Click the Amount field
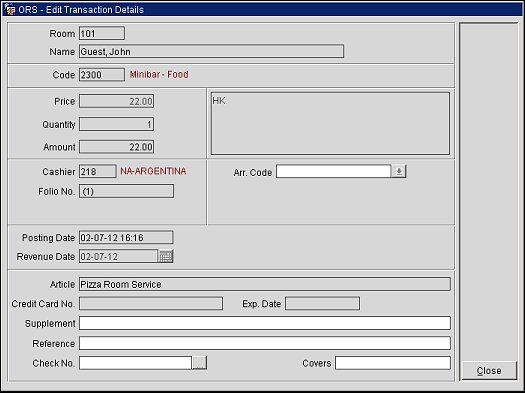525x393 pixels. [117, 147]
